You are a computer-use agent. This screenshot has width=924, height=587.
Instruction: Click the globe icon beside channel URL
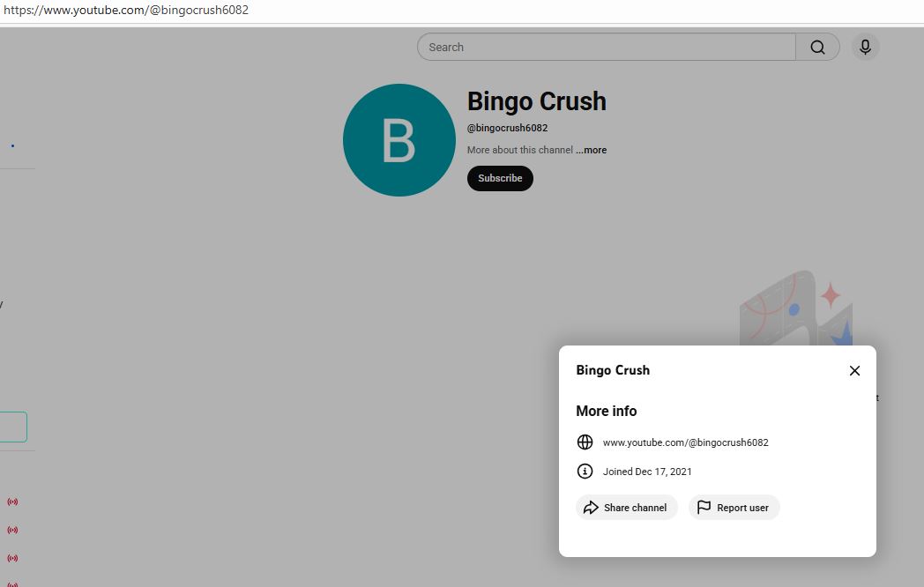pyautogui.click(x=585, y=442)
